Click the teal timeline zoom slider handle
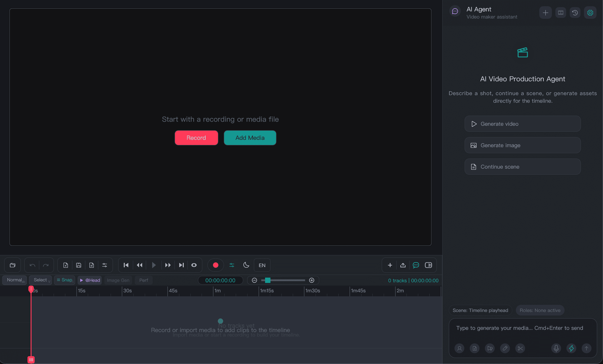This screenshot has height=364, width=603. click(268, 280)
